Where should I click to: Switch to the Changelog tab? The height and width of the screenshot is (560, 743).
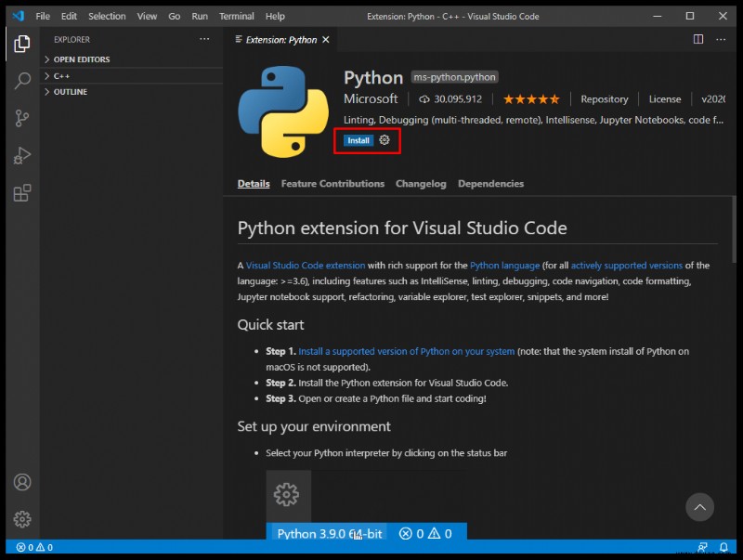coord(421,183)
